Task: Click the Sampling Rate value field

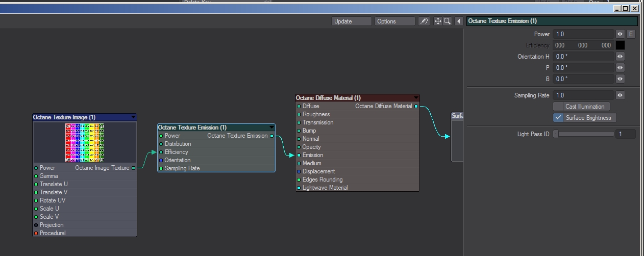Action: pos(584,95)
